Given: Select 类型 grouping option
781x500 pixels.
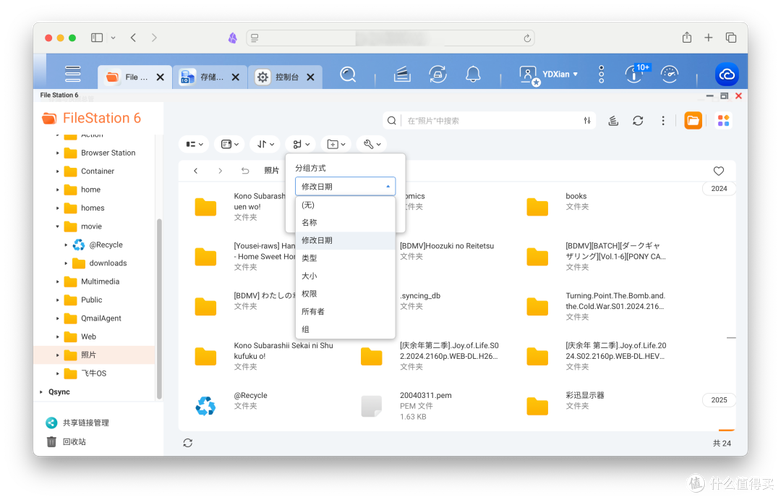Looking at the screenshot, I should pyautogui.click(x=345, y=258).
